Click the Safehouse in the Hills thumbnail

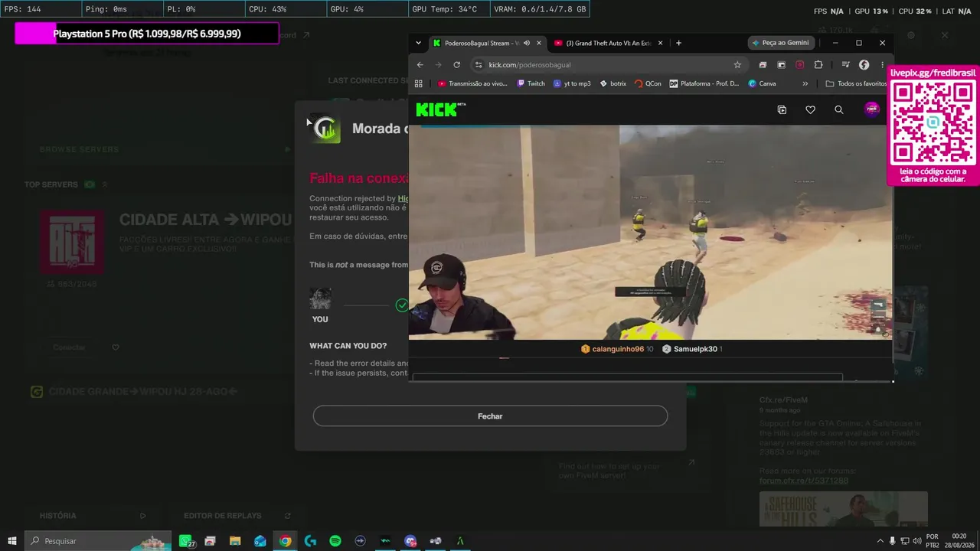844,509
